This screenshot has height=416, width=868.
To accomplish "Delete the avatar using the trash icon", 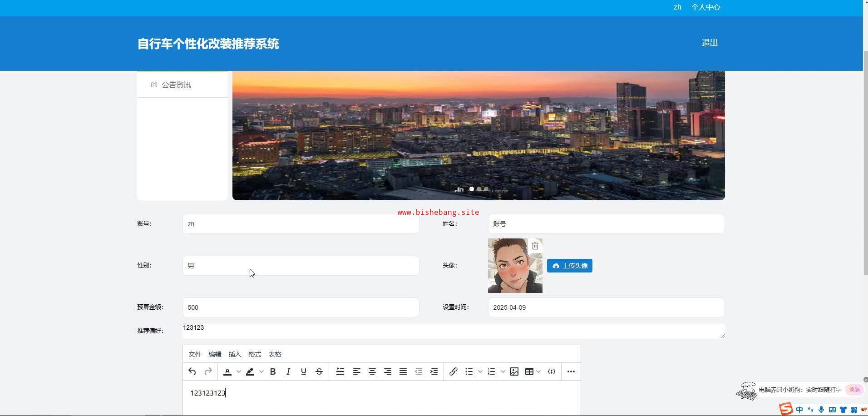I will click(x=535, y=246).
